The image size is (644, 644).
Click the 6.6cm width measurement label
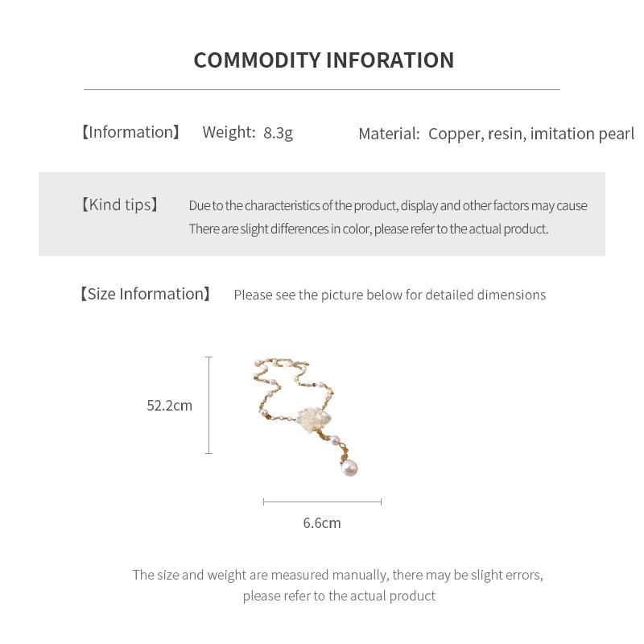(322, 523)
